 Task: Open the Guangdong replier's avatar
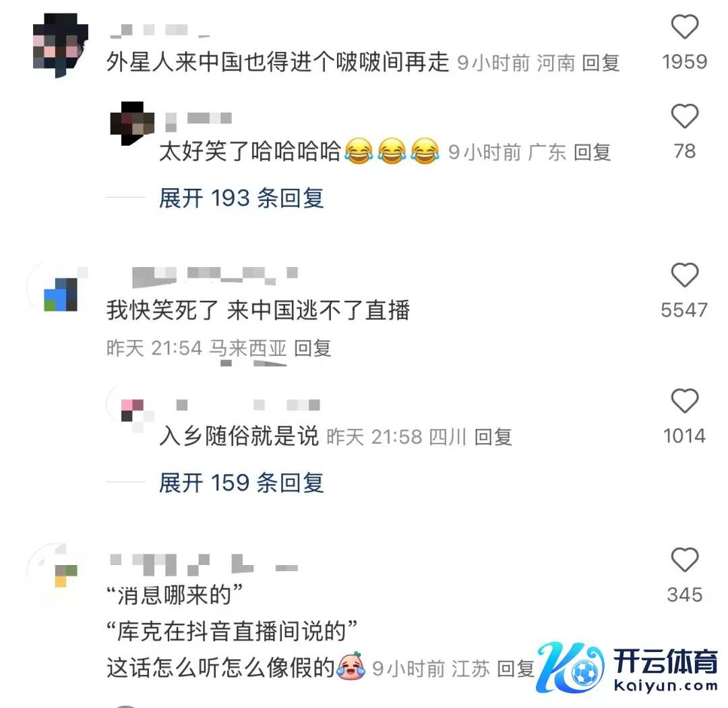[x=132, y=123]
